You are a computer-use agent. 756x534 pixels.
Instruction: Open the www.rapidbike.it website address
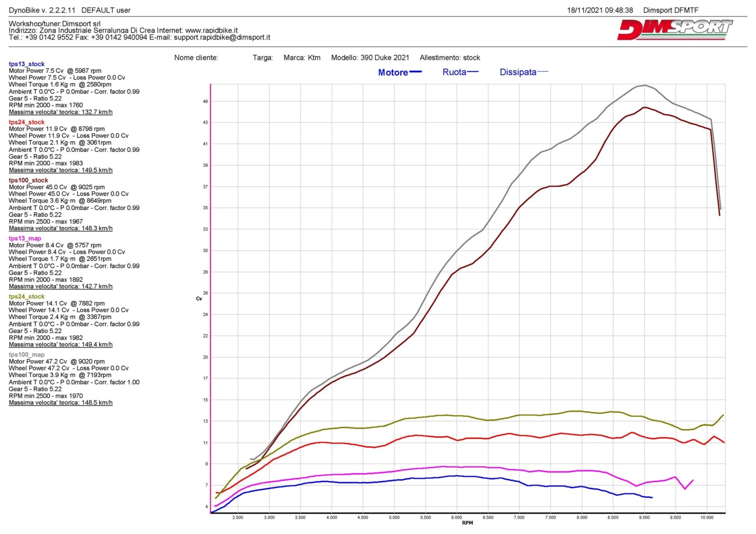(211, 30)
